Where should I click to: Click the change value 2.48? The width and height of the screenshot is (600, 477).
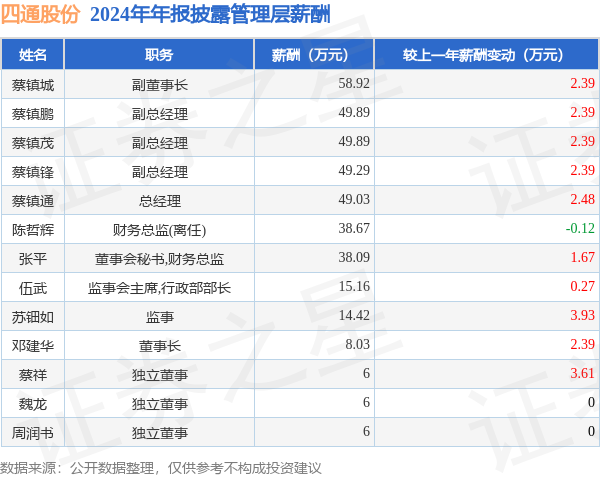pyautogui.click(x=582, y=200)
